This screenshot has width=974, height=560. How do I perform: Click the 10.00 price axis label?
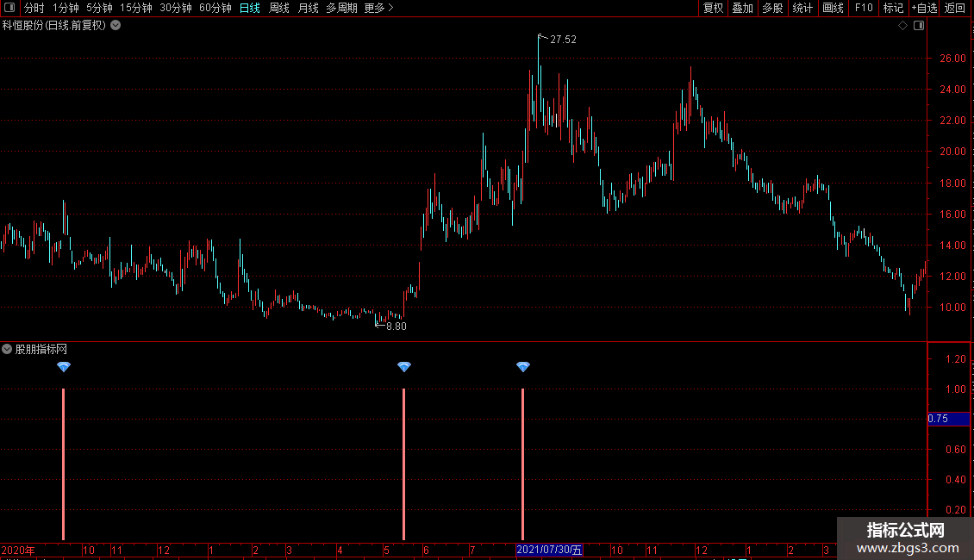click(x=952, y=308)
